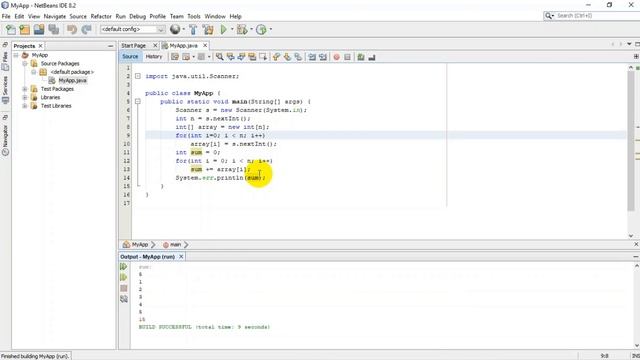The image size is (640, 360).
Task: Click the Shift Line Left editor icon
Action: pos(312,57)
